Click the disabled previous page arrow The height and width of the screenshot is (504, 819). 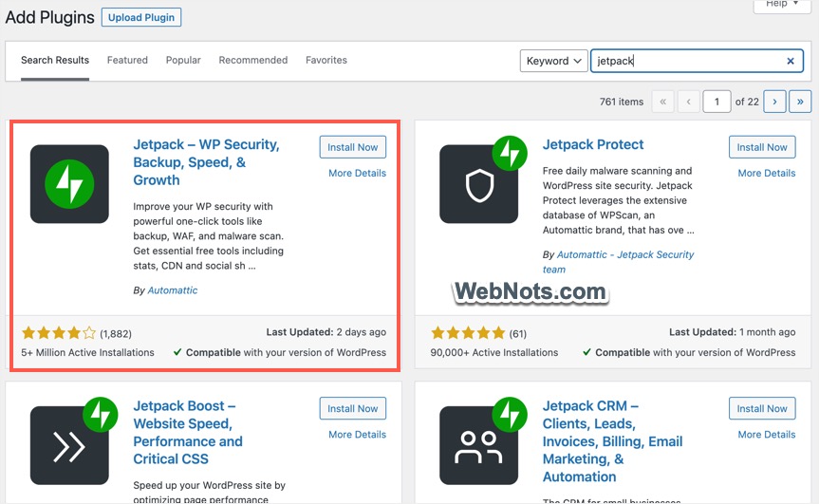pos(688,102)
